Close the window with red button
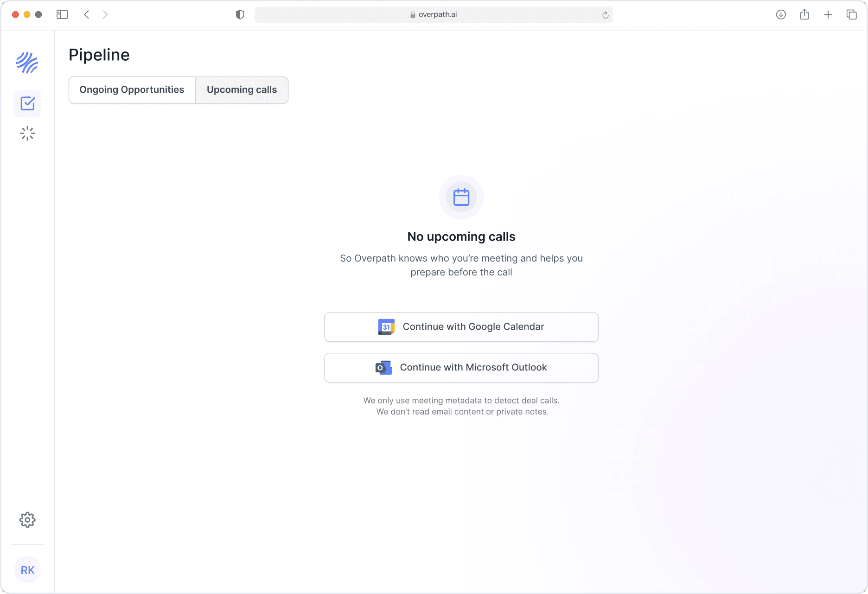 (x=15, y=15)
